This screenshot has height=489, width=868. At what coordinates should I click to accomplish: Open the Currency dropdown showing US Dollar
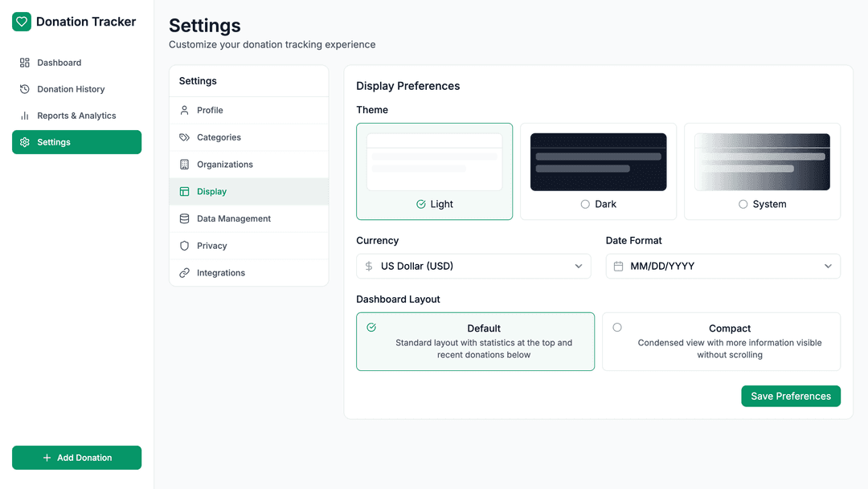[473, 267]
